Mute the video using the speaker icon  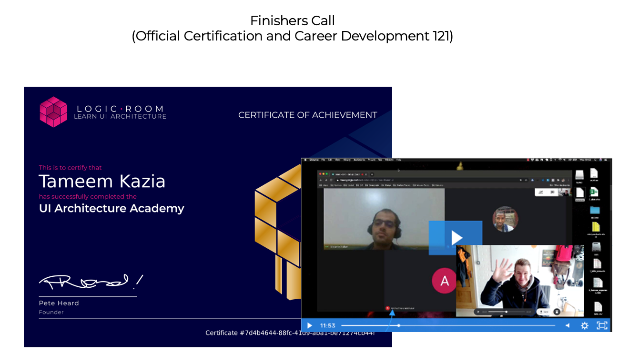point(568,325)
